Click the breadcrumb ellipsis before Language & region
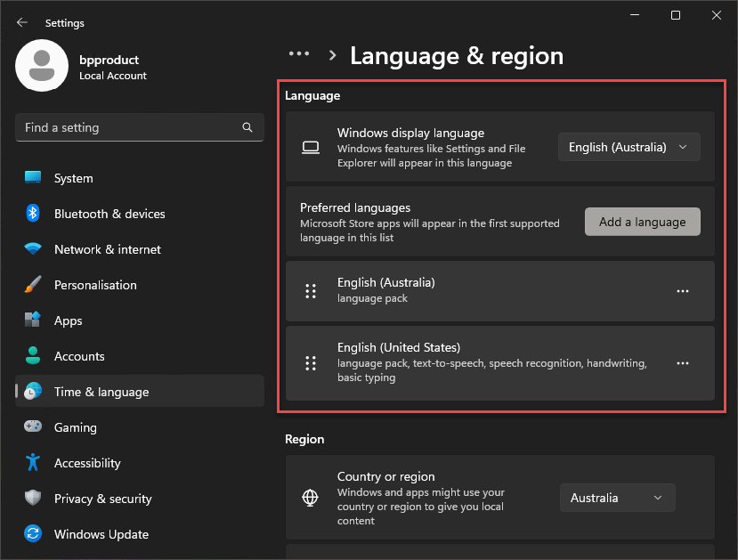Image resolution: width=738 pixels, height=560 pixels. tap(299, 54)
